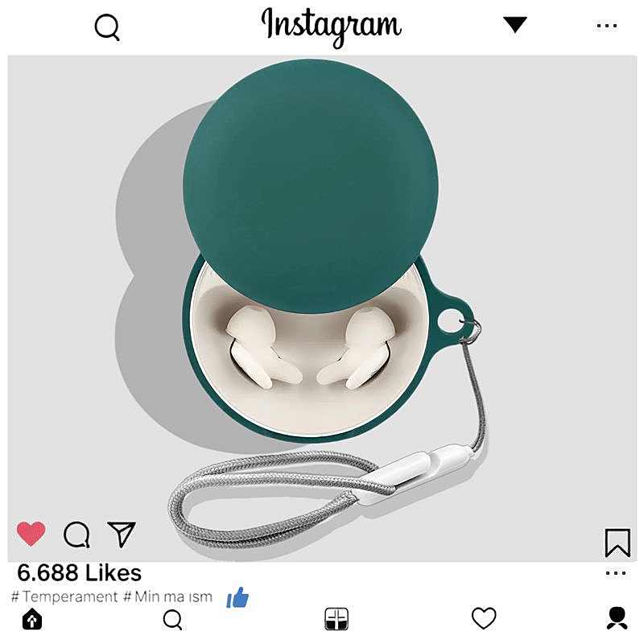Viewport: 644px width, 644px height.
Task: Open the Instagram logo home link
Action: (332, 27)
